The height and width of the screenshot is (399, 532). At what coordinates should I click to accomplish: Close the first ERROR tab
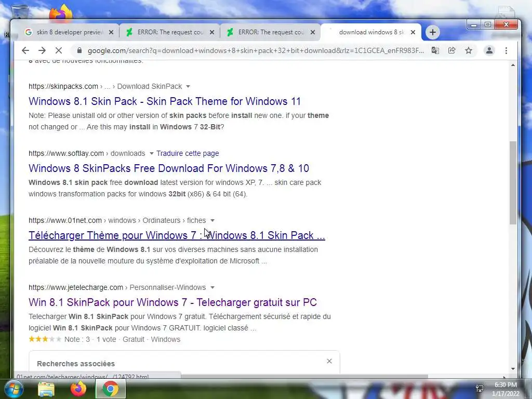click(212, 32)
